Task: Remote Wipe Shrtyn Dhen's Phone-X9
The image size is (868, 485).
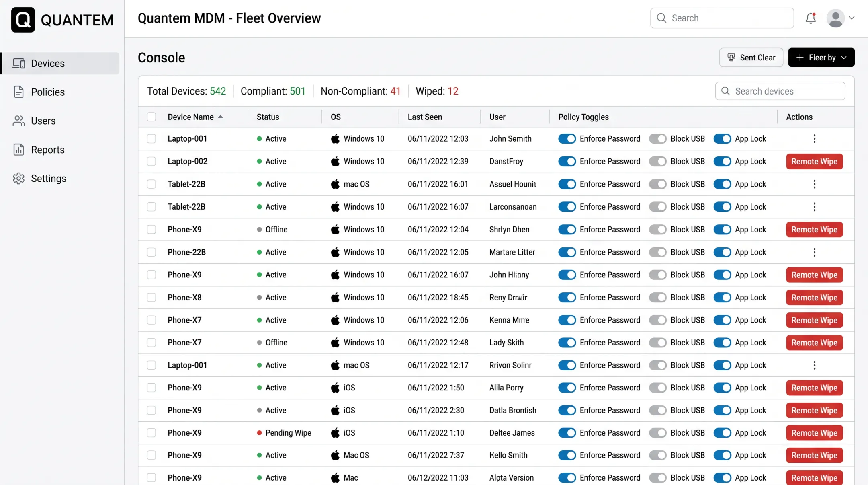Action: click(814, 230)
